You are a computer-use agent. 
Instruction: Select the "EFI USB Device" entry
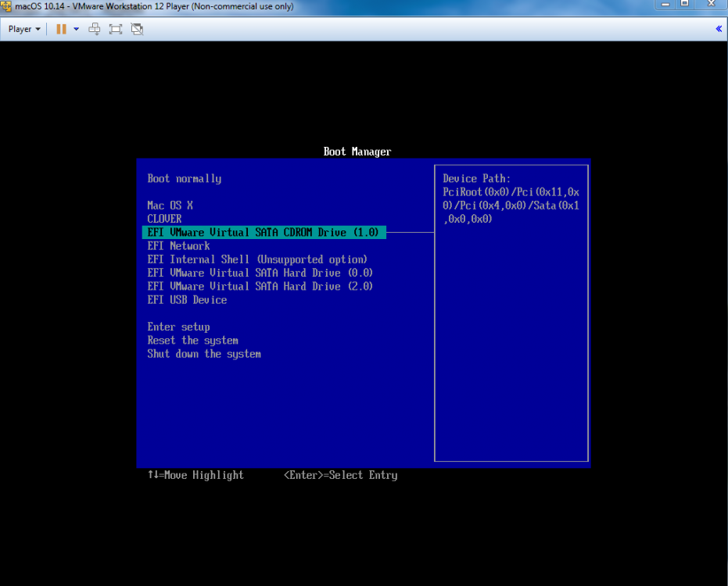[187, 300]
